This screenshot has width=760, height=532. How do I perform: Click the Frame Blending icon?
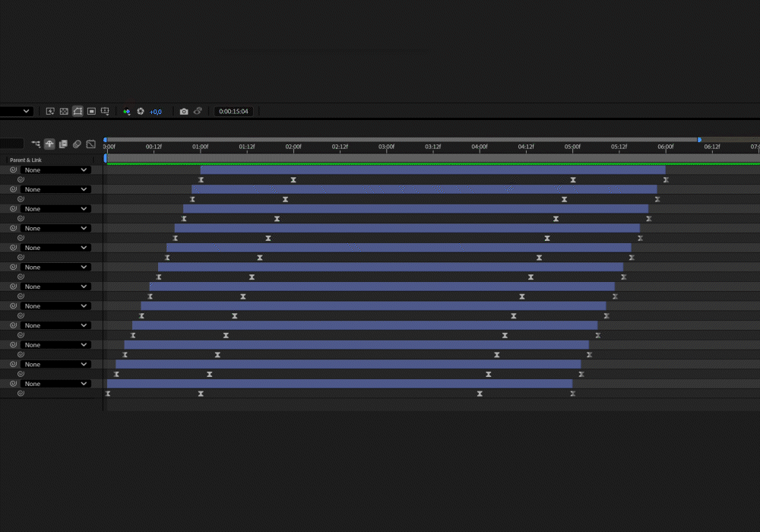(63, 144)
